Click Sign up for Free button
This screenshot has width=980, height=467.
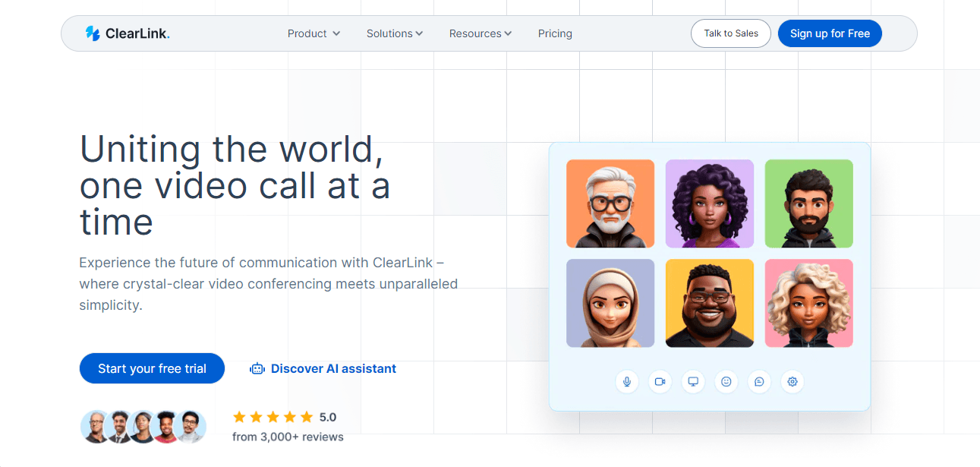pyautogui.click(x=830, y=33)
